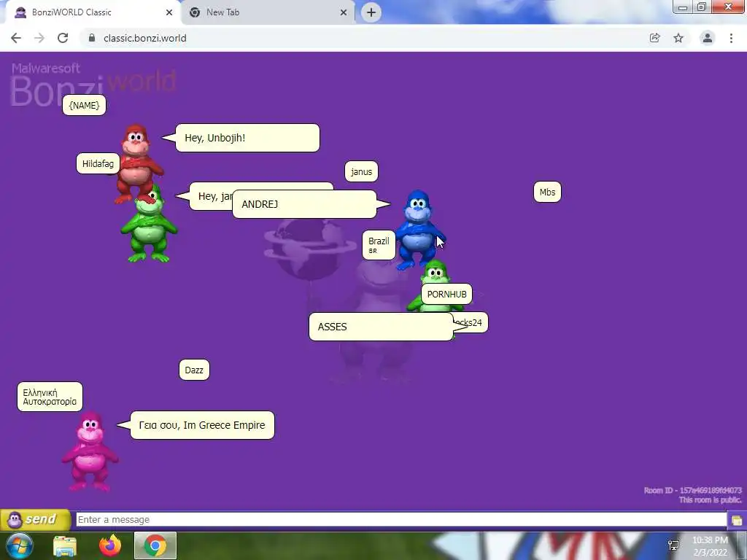The width and height of the screenshot is (747, 560).
Task: Click the 'Hey, Unbojih!' speech bubble
Action: [248, 138]
